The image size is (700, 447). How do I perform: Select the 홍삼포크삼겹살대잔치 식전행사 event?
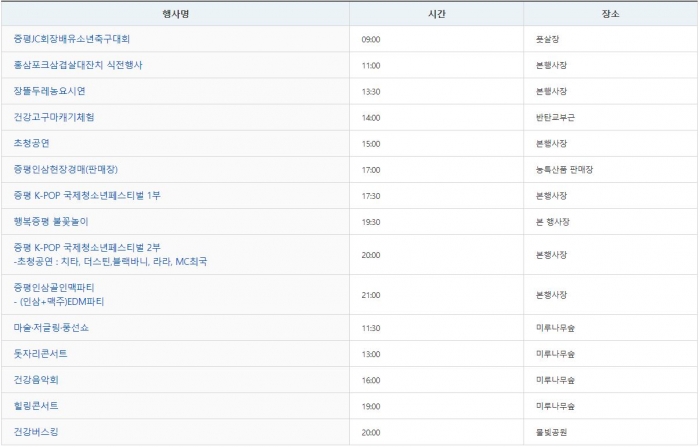(x=78, y=65)
